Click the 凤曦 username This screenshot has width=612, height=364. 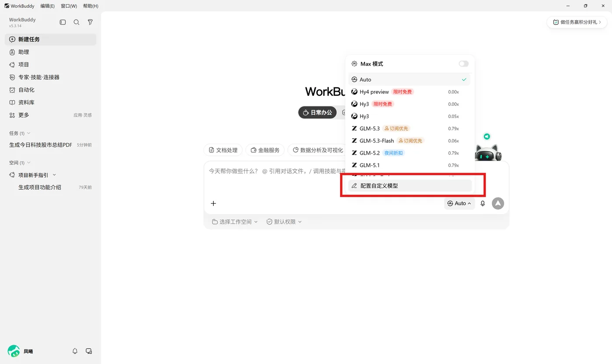point(28,351)
